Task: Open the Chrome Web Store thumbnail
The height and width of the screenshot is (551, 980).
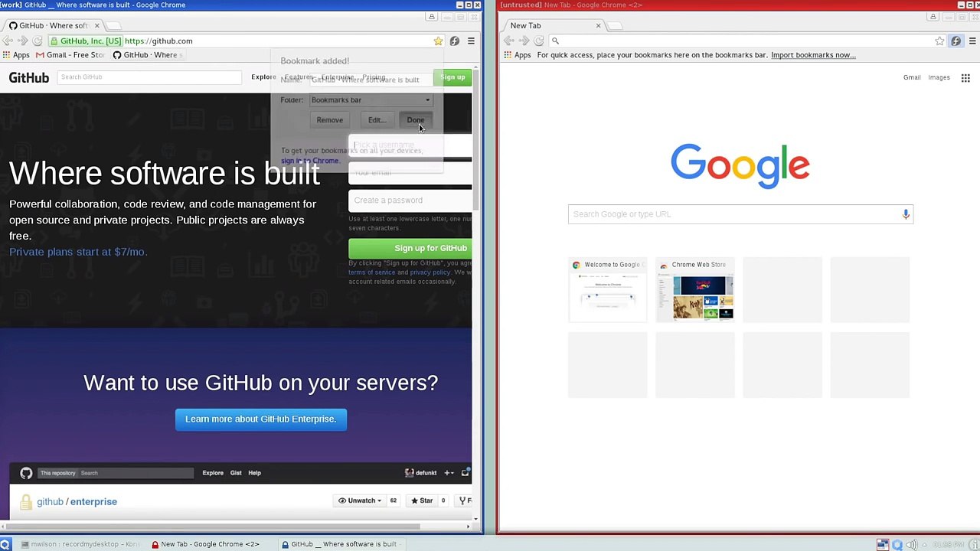Action: point(695,289)
